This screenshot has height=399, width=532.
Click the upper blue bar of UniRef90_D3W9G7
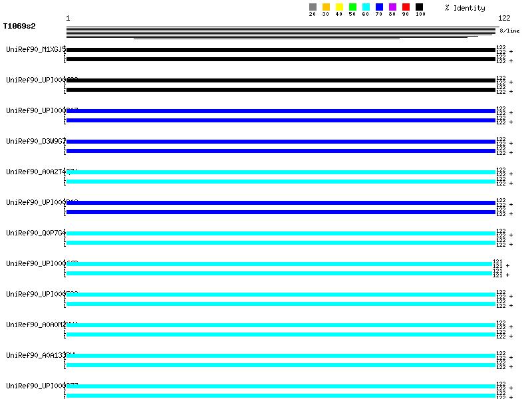[281, 142]
